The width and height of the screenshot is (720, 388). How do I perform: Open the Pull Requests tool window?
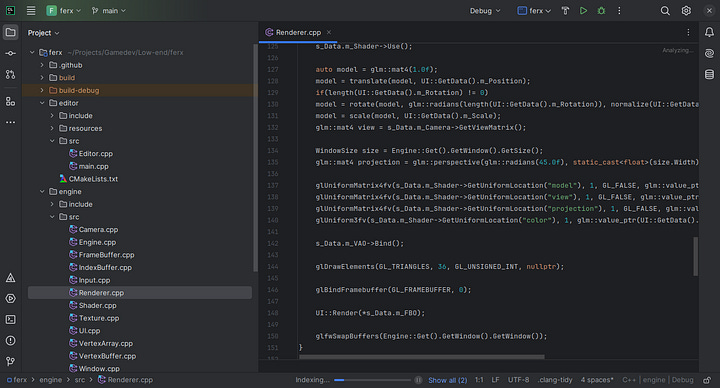tap(11, 74)
